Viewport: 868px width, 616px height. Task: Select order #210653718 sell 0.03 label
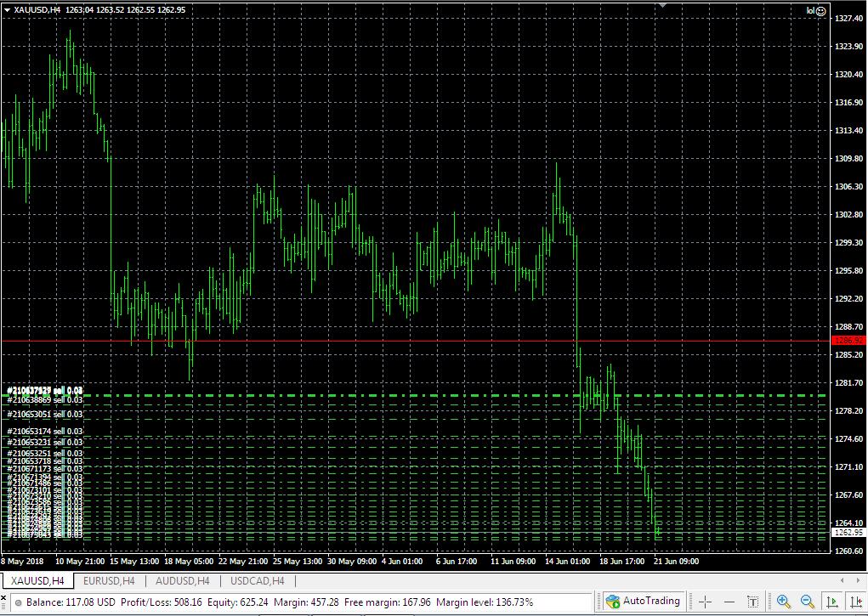pos(45,461)
